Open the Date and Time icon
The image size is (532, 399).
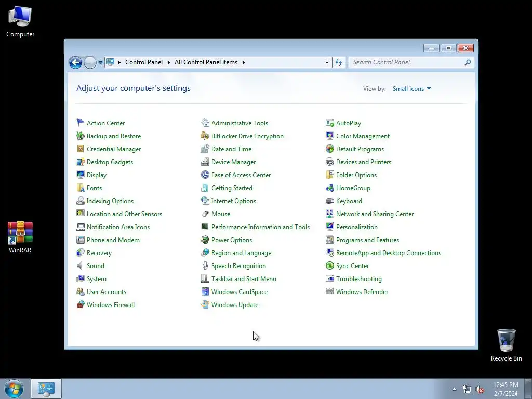click(x=205, y=149)
